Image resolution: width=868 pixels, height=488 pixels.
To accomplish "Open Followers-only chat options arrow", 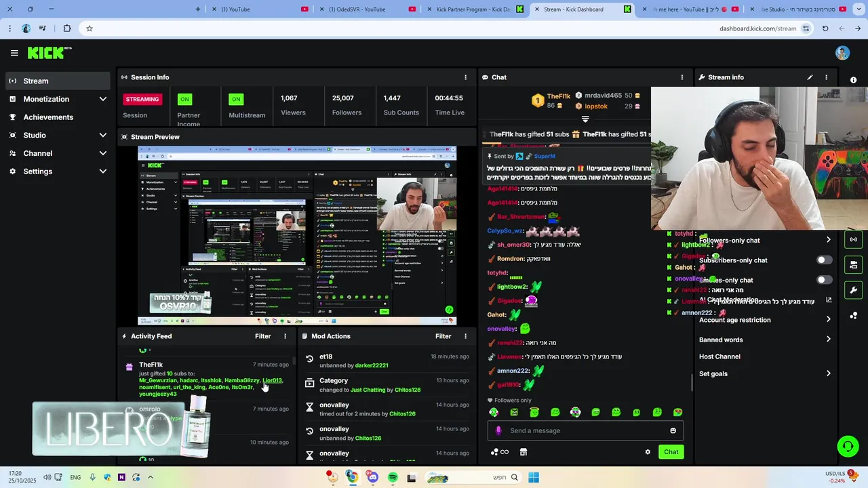I will (828, 240).
